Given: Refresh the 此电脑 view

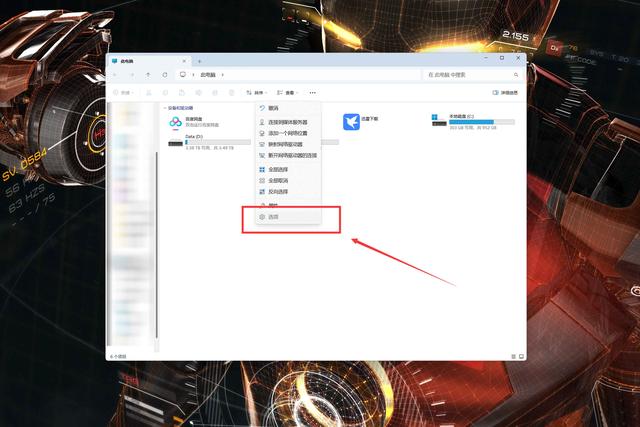Looking at the screenshot, I should [165, 75].
